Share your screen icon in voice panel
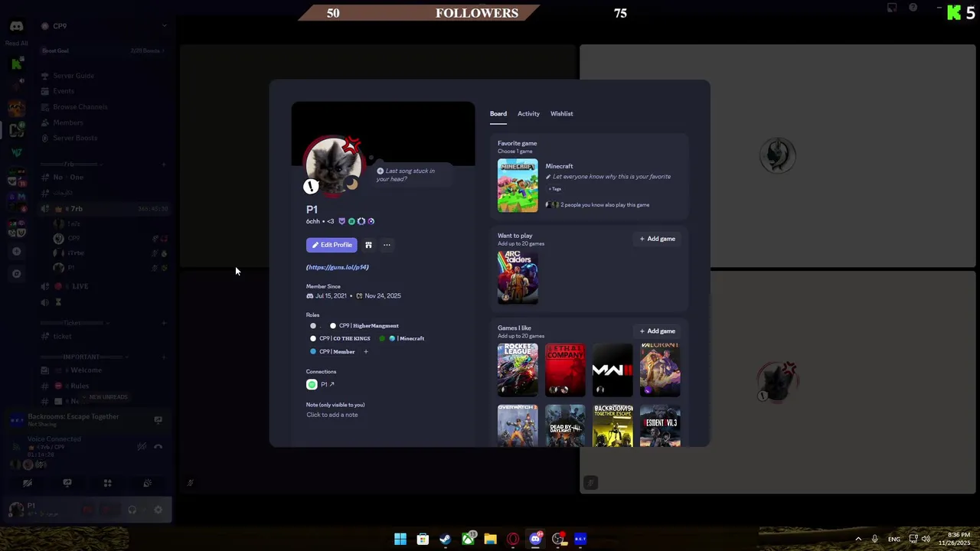The image size is (980, 551). [67, 483]
